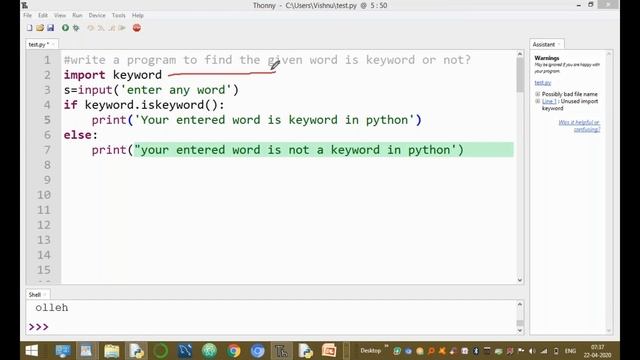The width and height of the screenshot is (640, 360).
Task: Open the View menu
Action: click(60, 15)
